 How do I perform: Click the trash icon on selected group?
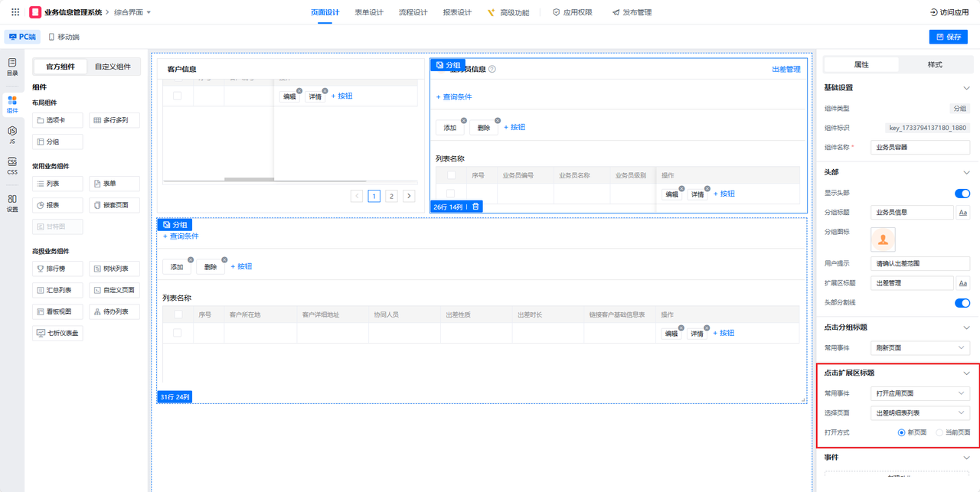pos(475,207)
